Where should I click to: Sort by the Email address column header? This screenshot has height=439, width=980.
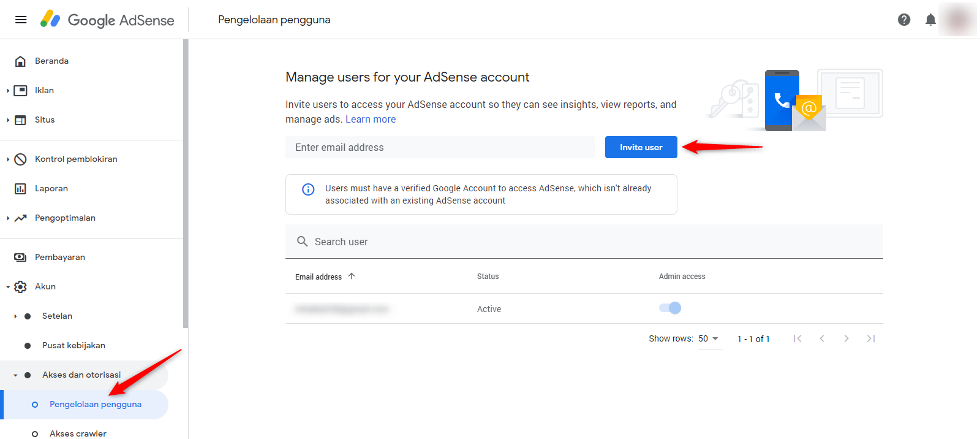[318, 277]
